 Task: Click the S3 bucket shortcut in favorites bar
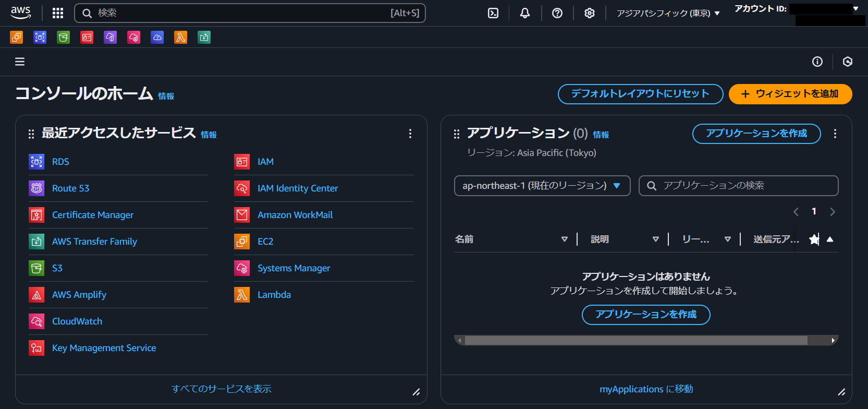pyautogui.click(x=64, y=37)
